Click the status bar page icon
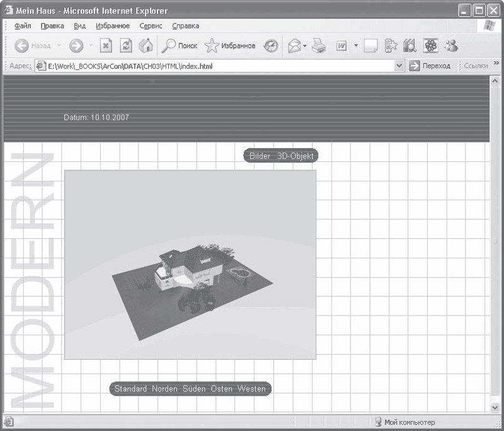Viewport: 504px width, 431px height. click(x=9, y=422)
